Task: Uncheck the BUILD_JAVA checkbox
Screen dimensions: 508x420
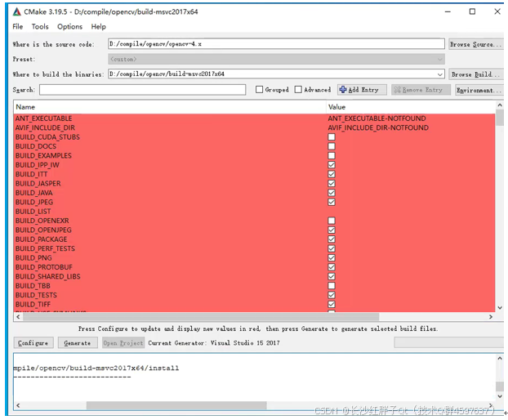Action: click(332, 193)
